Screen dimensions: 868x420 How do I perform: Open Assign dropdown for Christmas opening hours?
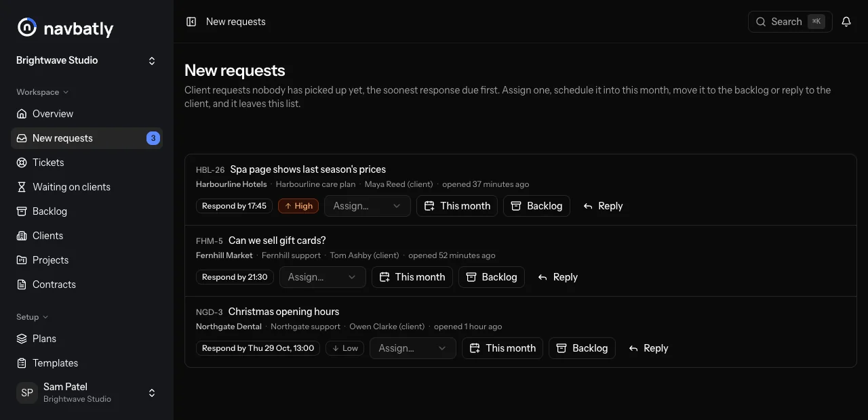click(x=413, y=348)
